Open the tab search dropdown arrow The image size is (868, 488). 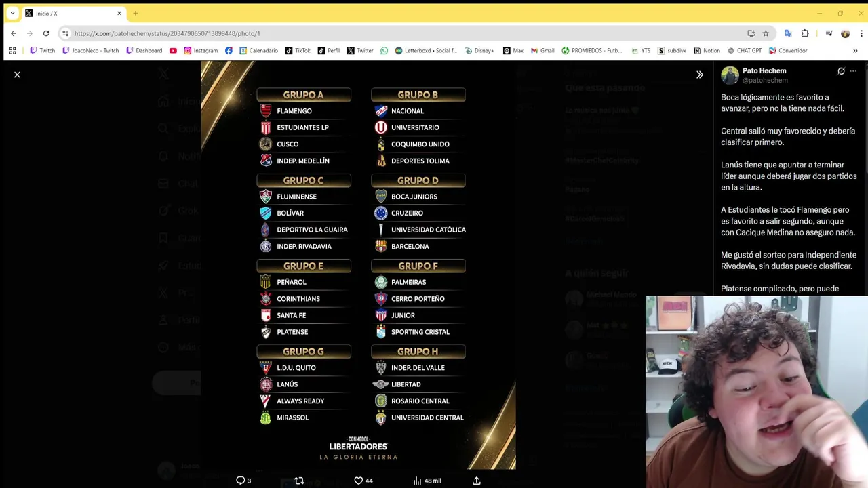tap(12, 13)
